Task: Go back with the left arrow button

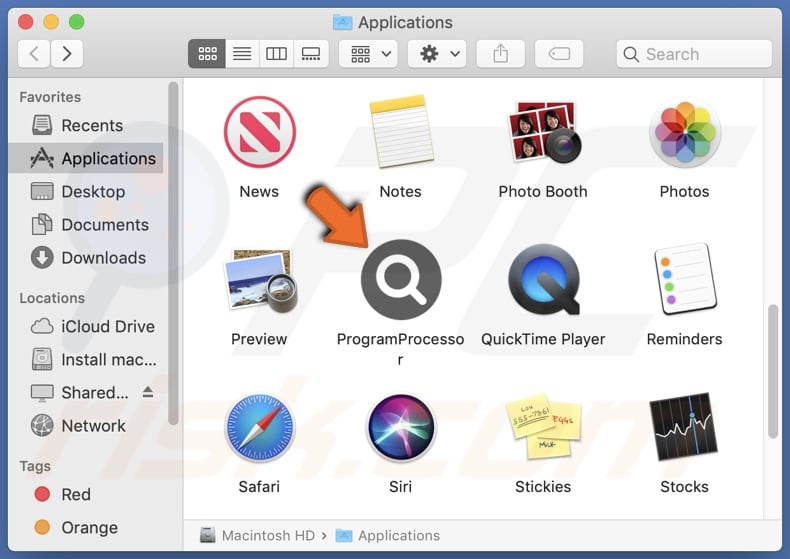Action: click(x=34, y=54)
